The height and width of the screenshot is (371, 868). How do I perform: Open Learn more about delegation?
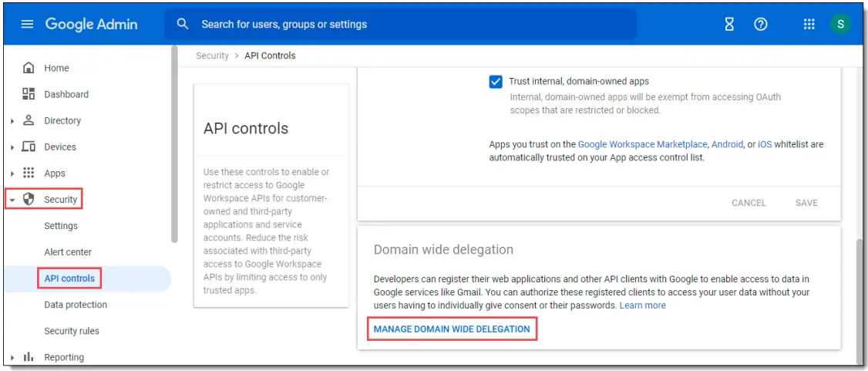[x=642, y=305]
